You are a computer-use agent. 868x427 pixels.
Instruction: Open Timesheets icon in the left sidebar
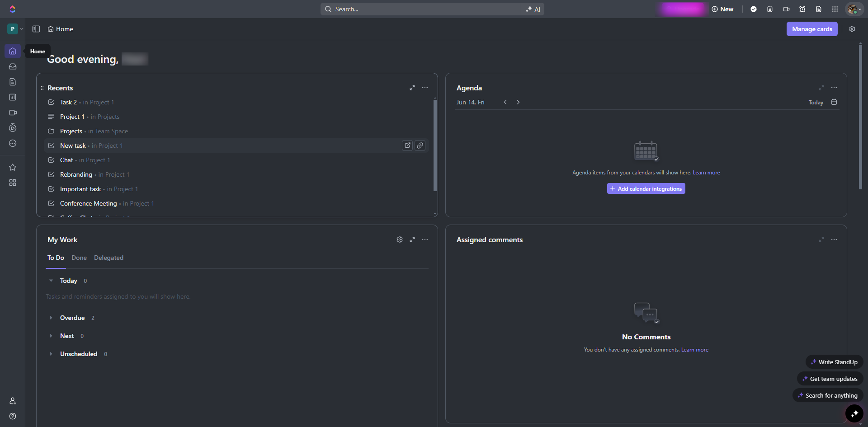[x=13, y=128]
